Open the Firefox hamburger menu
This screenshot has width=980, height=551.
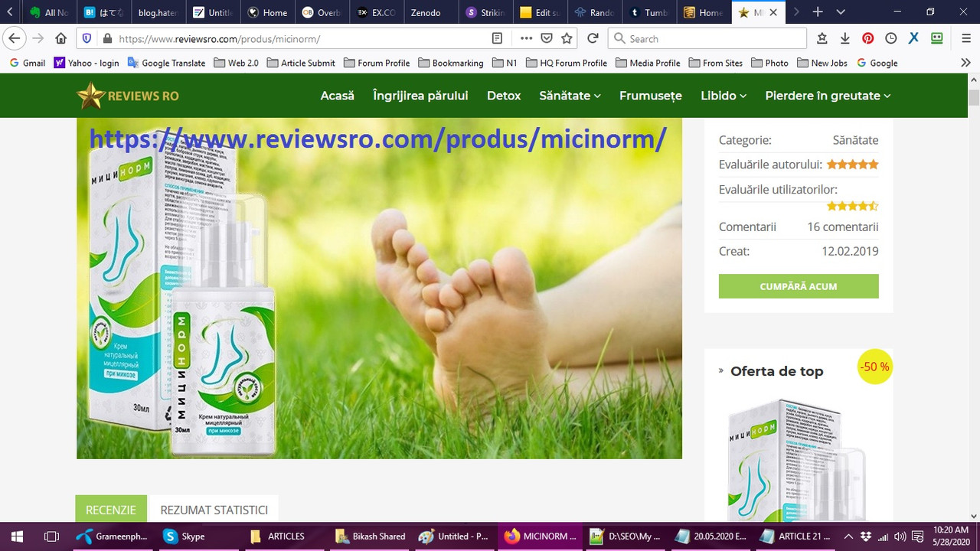pos(965,38)
